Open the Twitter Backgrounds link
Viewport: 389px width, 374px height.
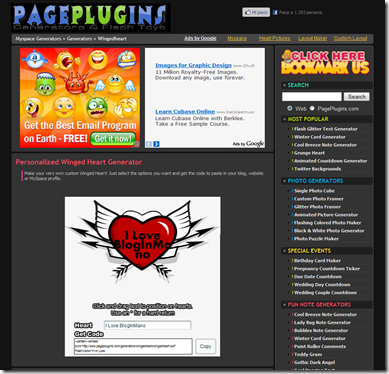pyautogui.click(x=317, y=169)
